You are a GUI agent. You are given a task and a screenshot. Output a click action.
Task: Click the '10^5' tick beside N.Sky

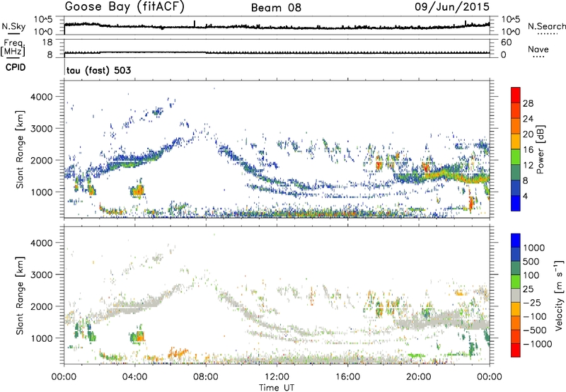click(43, 19)
